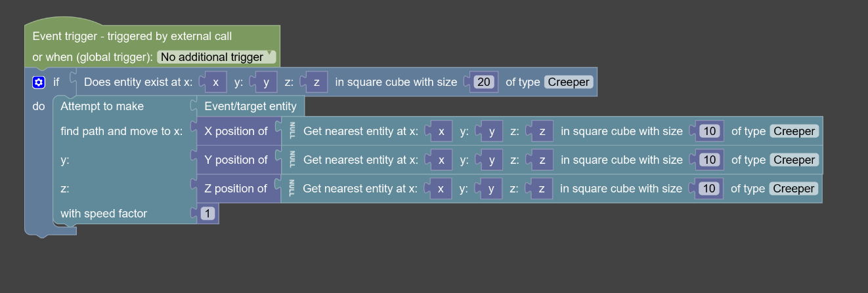The height and width of the screenshot is (293, 868).
Task: Open Creeper type dropdown in if condition
Action: click(569, 82)
